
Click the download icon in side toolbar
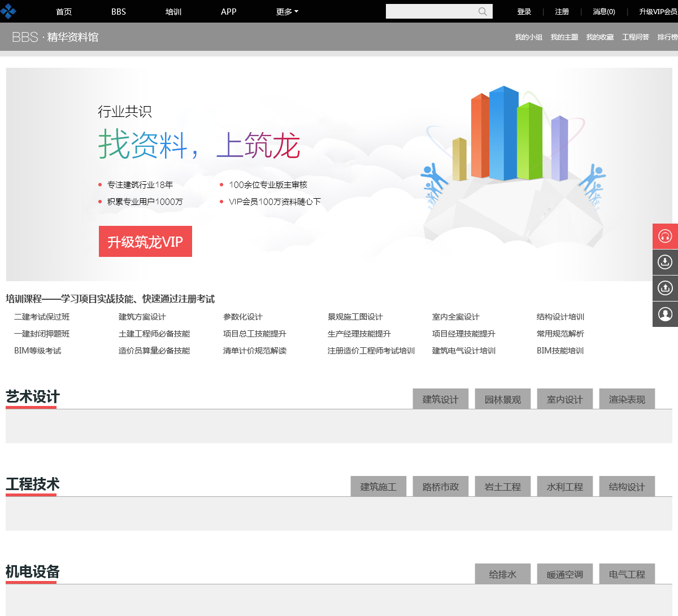coord(665,262)
